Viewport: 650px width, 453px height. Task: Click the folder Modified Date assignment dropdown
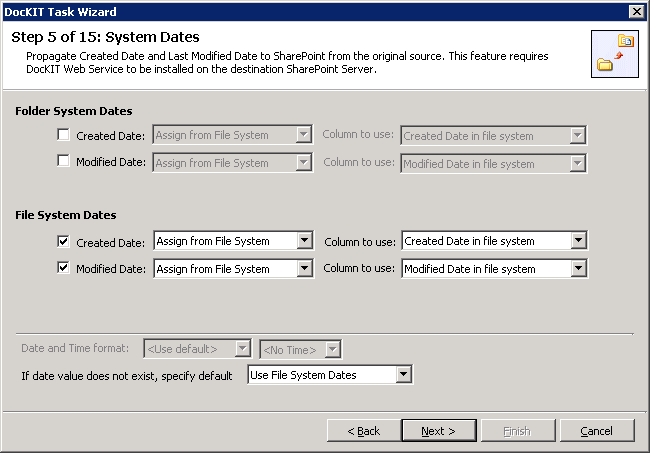[x=232, y=162]
